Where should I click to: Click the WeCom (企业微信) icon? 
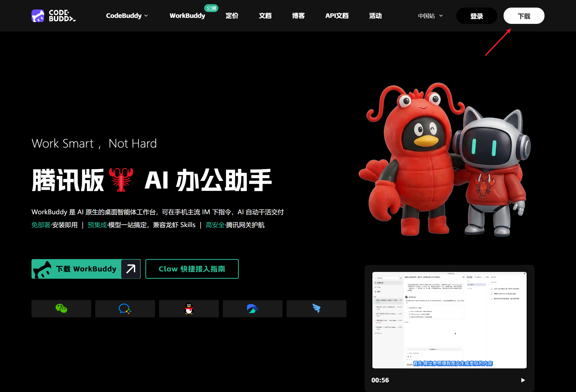[125, 309]
